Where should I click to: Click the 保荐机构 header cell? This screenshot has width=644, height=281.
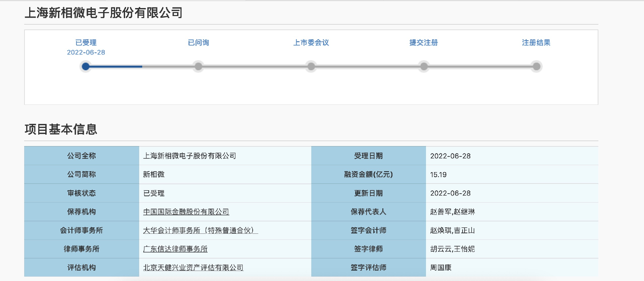(82, 212)
